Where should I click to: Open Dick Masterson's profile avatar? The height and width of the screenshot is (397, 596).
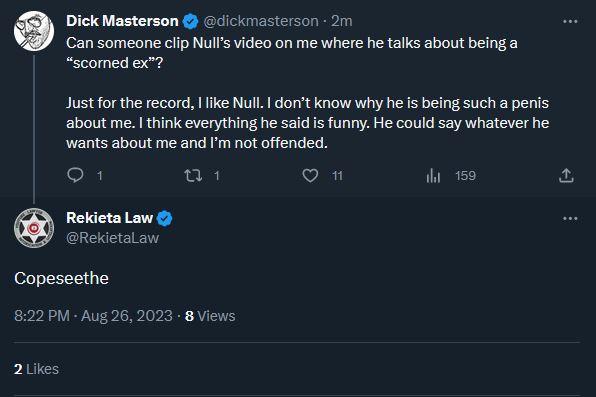point(34,31)
